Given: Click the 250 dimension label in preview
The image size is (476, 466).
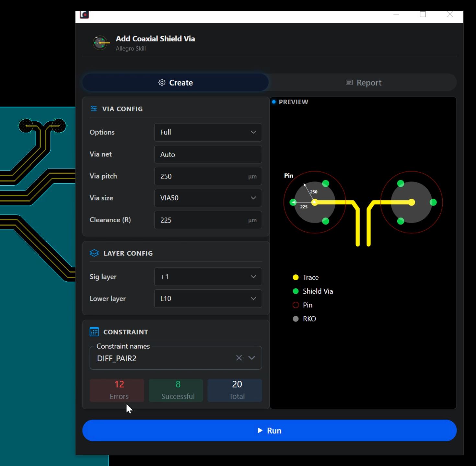Looking at the screenshot, I should tap(314, 192).
